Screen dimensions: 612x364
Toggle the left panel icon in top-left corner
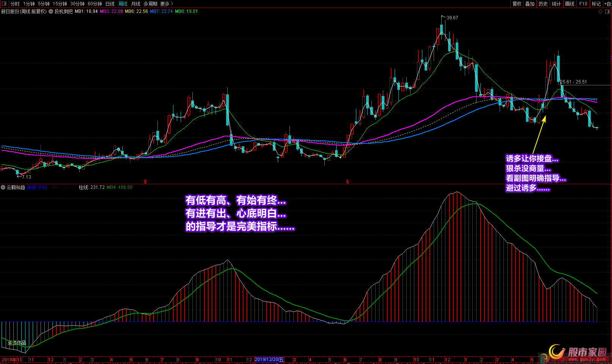(4, 4)
